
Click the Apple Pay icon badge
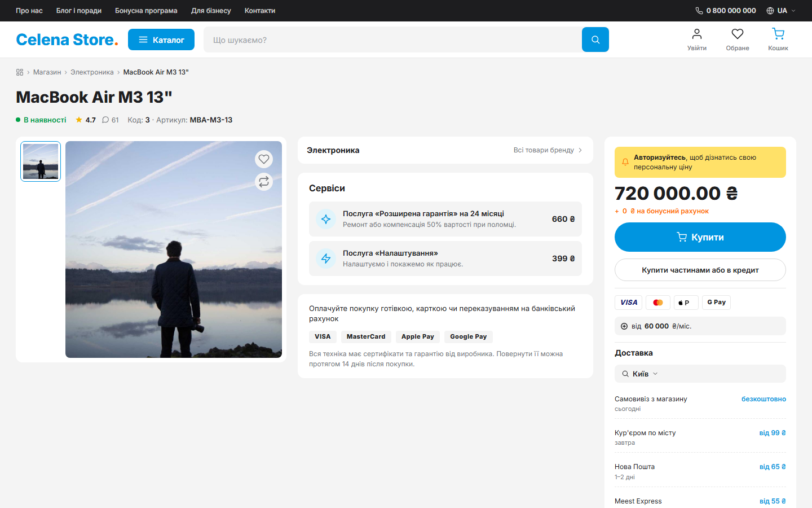click(x=686, y=303)
